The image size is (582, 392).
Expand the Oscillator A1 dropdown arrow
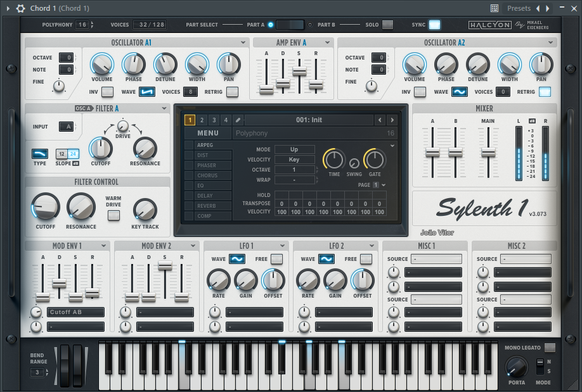[243, 42]
